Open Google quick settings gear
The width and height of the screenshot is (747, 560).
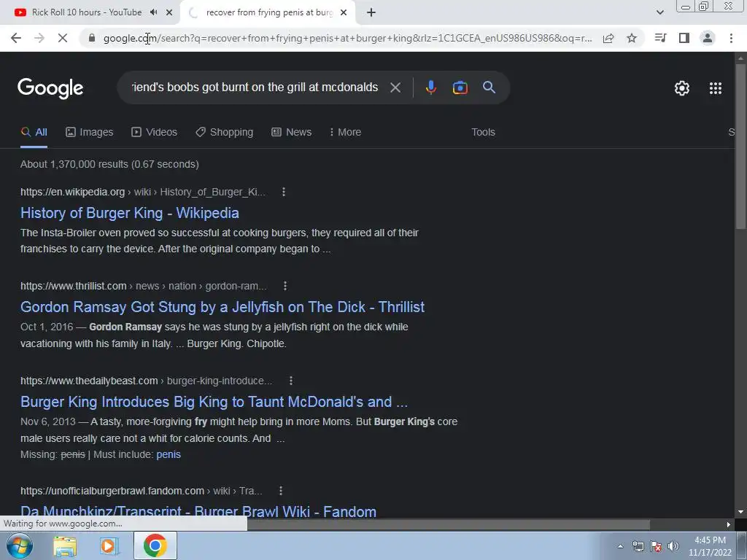(682, 88)
